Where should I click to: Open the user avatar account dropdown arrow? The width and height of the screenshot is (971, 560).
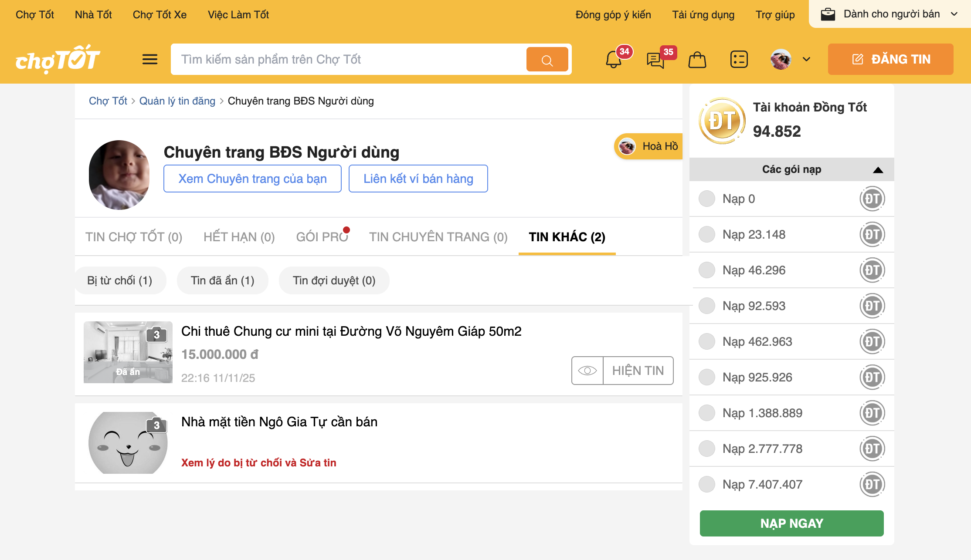tap(806, 59)
